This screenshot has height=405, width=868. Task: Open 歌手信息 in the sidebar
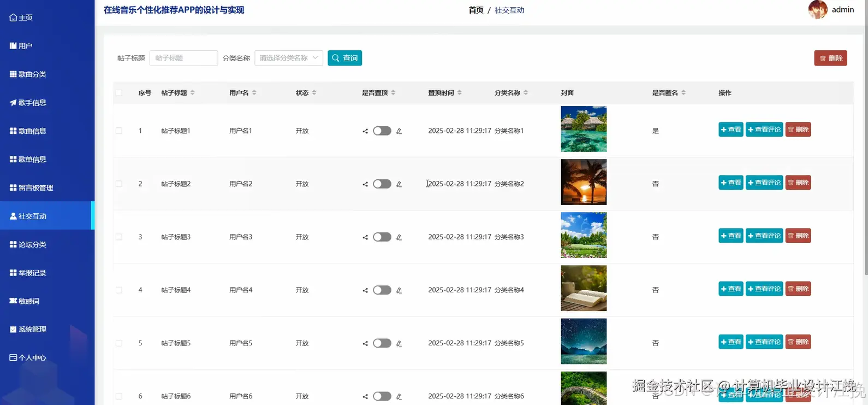[x=47, y=103]
